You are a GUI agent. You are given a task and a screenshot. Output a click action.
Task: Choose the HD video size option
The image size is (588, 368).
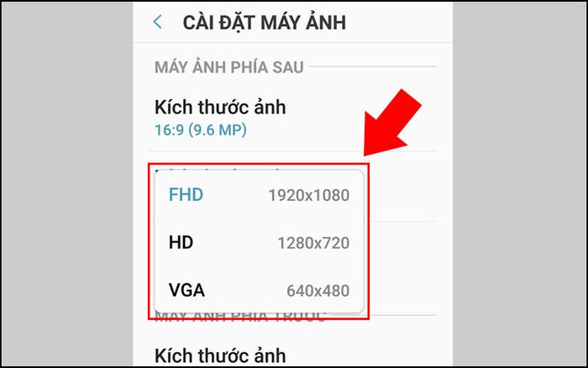coord(259,243)
